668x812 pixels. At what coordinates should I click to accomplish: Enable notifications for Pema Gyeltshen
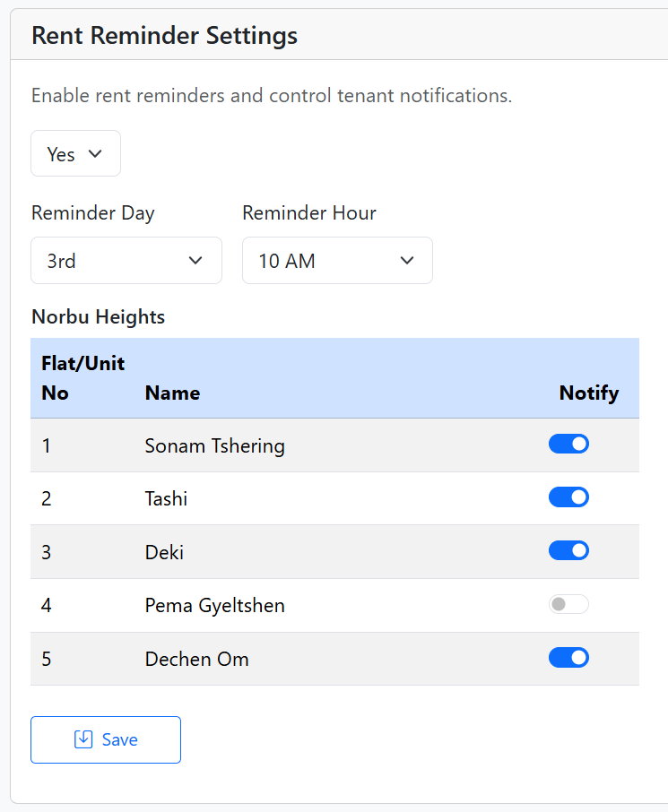coord(568,604)
